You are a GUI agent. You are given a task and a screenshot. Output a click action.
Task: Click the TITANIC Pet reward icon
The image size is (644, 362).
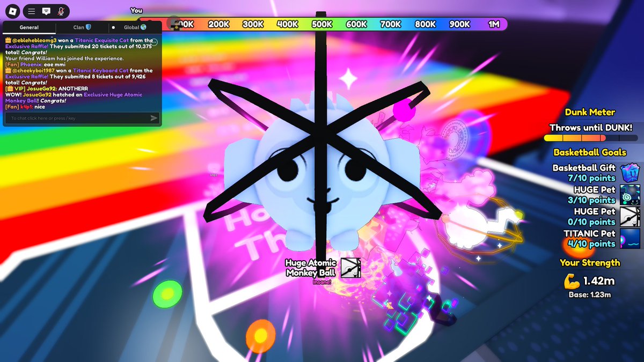630,239
